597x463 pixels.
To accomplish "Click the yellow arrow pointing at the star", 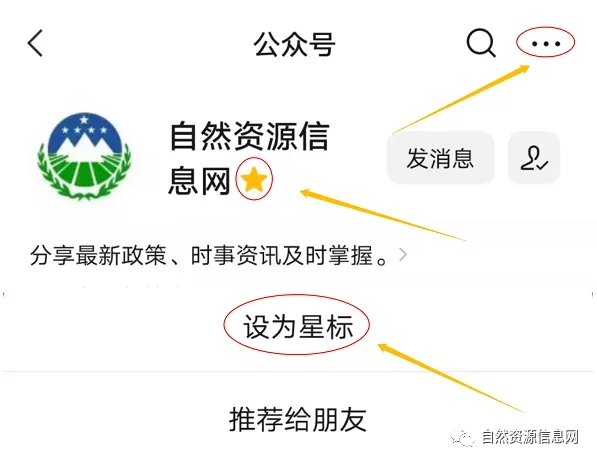I will pyautogui.click(x=383, y=215).
